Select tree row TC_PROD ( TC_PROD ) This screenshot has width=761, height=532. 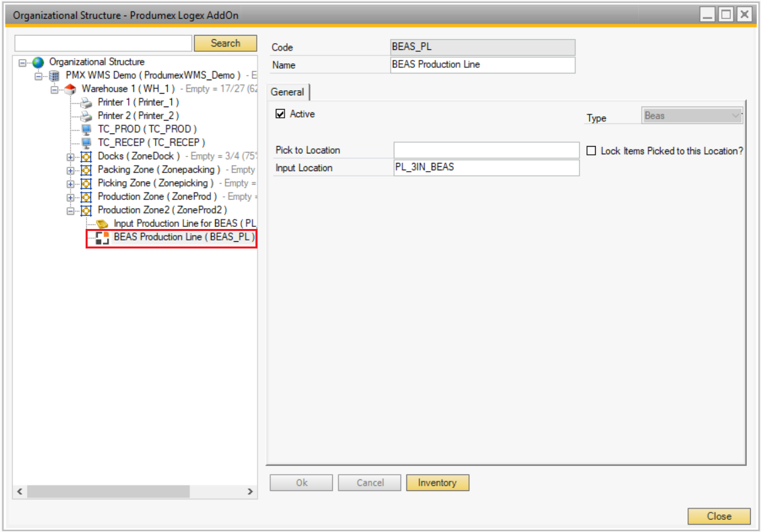point(147,129)
